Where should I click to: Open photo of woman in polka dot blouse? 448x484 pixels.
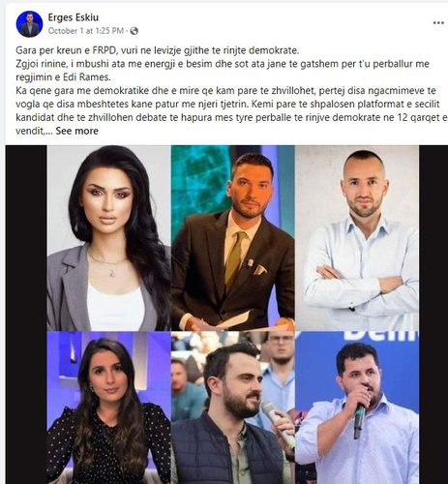pos(109,408)
